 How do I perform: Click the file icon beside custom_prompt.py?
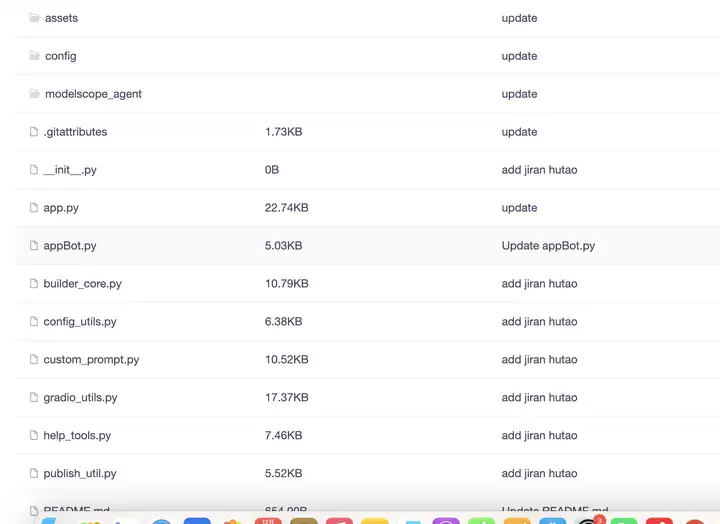point(34,359)
